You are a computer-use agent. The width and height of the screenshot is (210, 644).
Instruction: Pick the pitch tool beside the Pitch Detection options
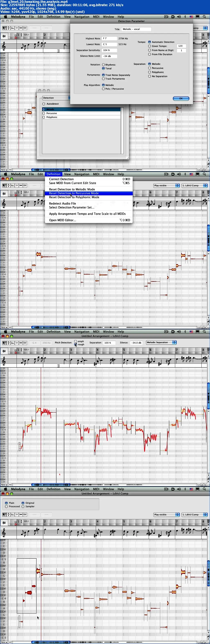coord(9,343)
